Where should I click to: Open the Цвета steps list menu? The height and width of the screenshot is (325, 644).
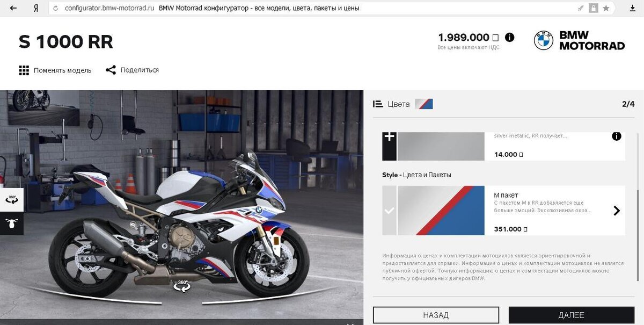[x=378, y=104]
